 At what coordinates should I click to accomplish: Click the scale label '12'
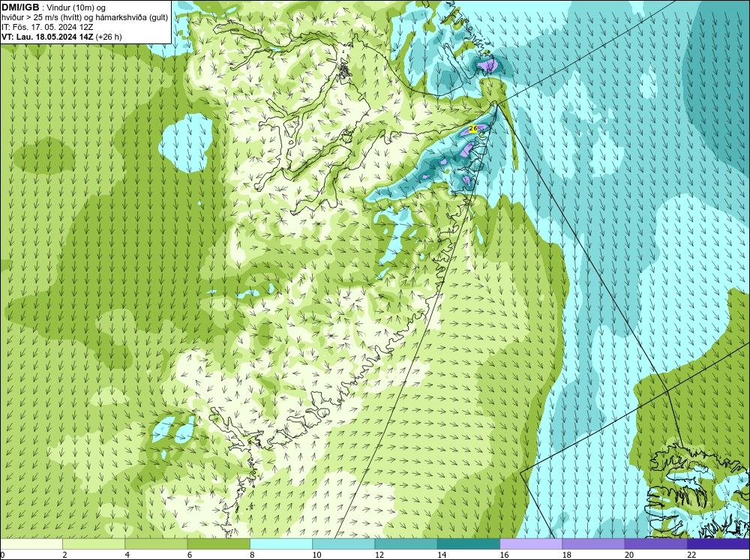click(x=379, y=555)
